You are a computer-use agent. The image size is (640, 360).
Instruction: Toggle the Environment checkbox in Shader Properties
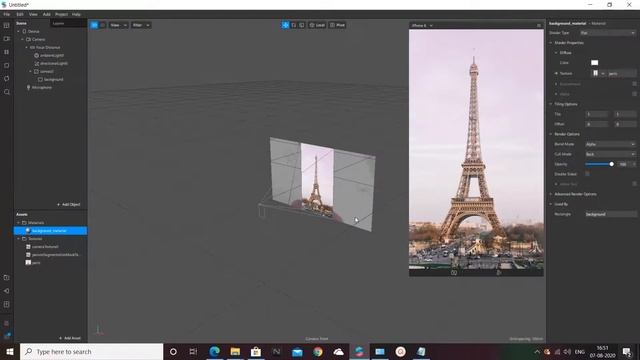tap(634, 84)
